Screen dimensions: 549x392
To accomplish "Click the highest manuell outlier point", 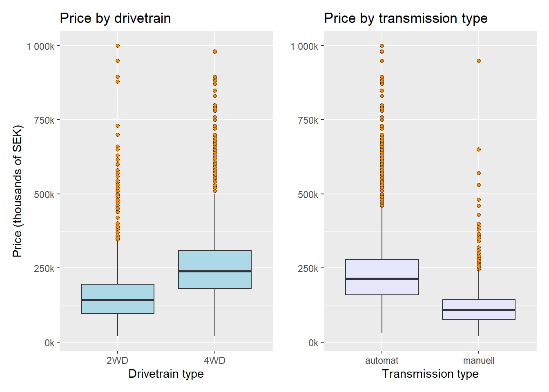I will [479, 61].
